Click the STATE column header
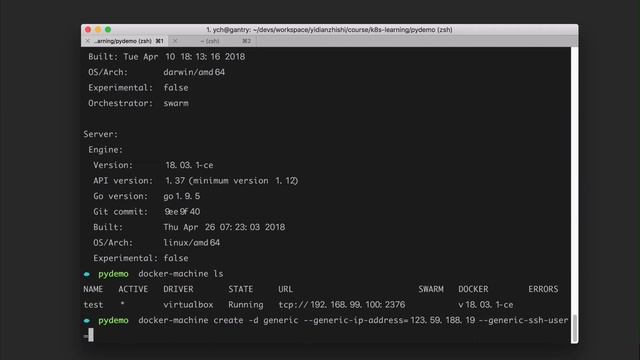 [x=240, y=289]
